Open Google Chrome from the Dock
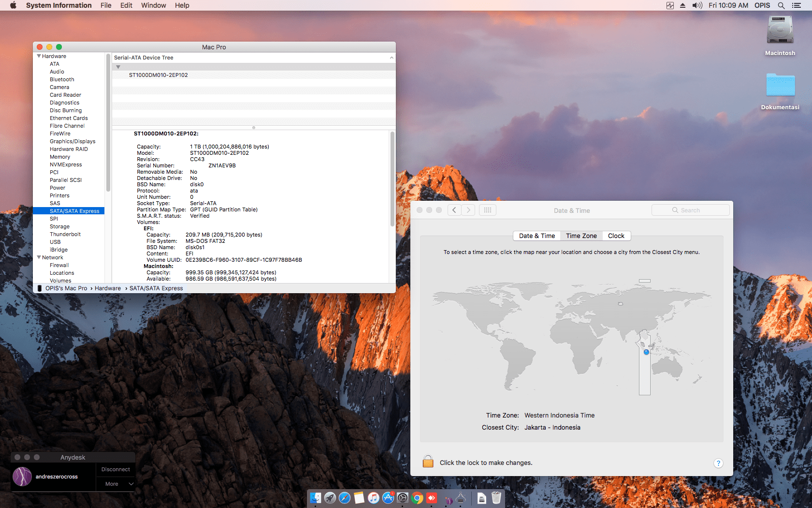Image resolution: width=812 pixels, height=508 pixels. pos(417,498)
